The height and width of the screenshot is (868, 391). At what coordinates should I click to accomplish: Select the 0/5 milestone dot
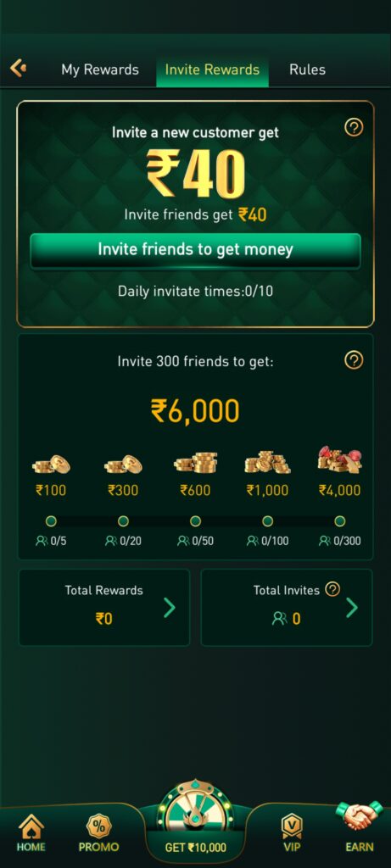point(51,521)
